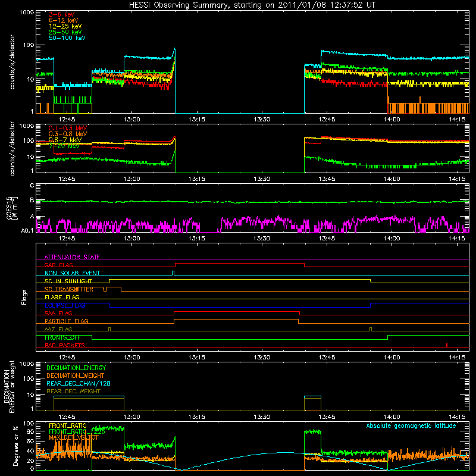476x476 pixels.
Task: Select the BAD_PACKETS flag label
Action: click(65, 345)
